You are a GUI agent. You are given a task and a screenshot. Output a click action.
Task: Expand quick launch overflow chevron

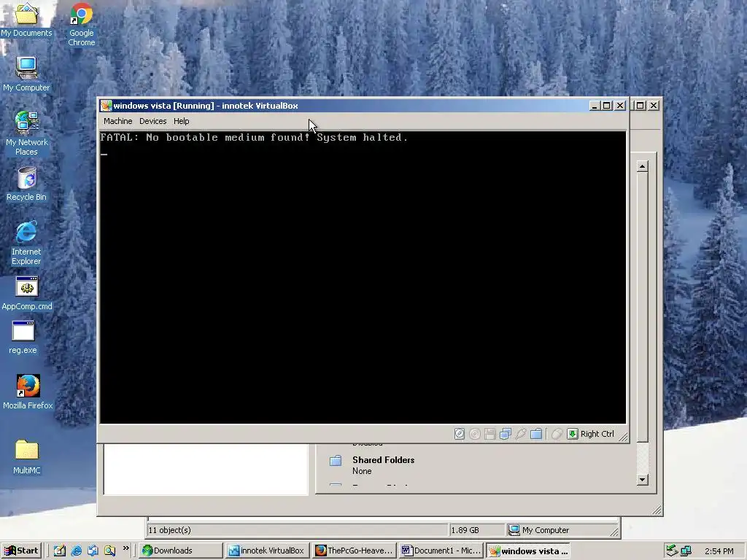tap(125, 548)
